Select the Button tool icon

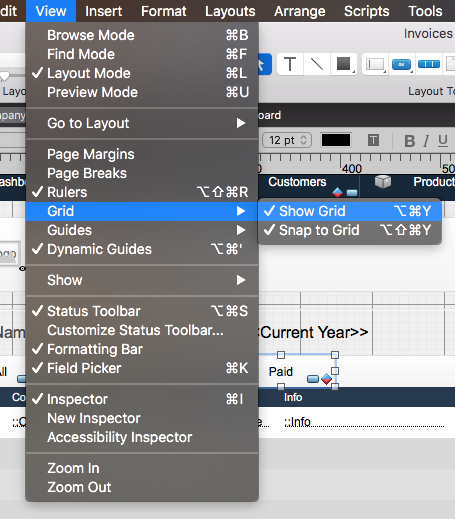(x=401, y=64)
